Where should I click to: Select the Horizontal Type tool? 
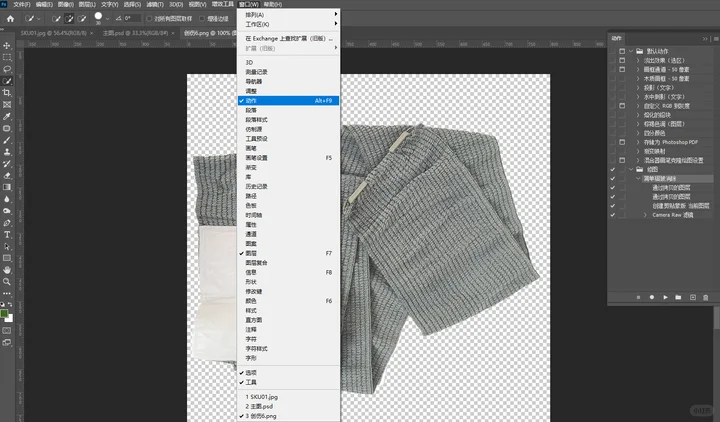click(x=7, y=235)
